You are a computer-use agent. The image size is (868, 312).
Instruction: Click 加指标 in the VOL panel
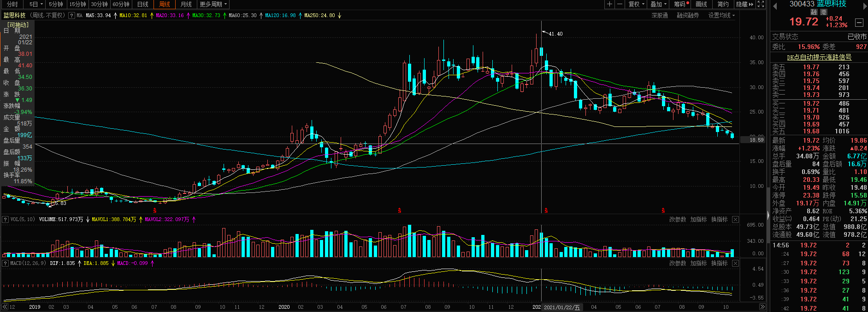[x=698, y=219]
